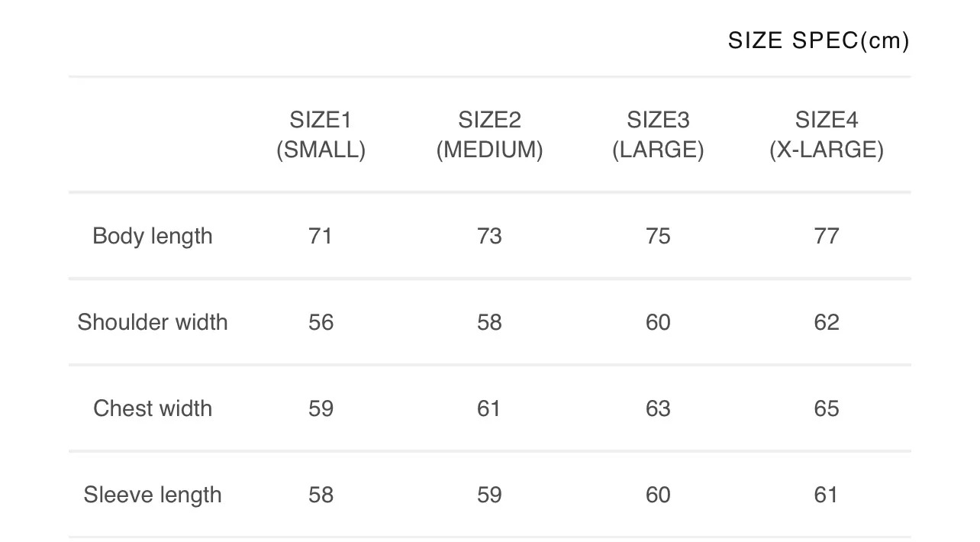The image size is (980, 542).
Task: Select the SIZE1 (SMALL) column header
Action: pyautogui.click(x=321, y=134)
